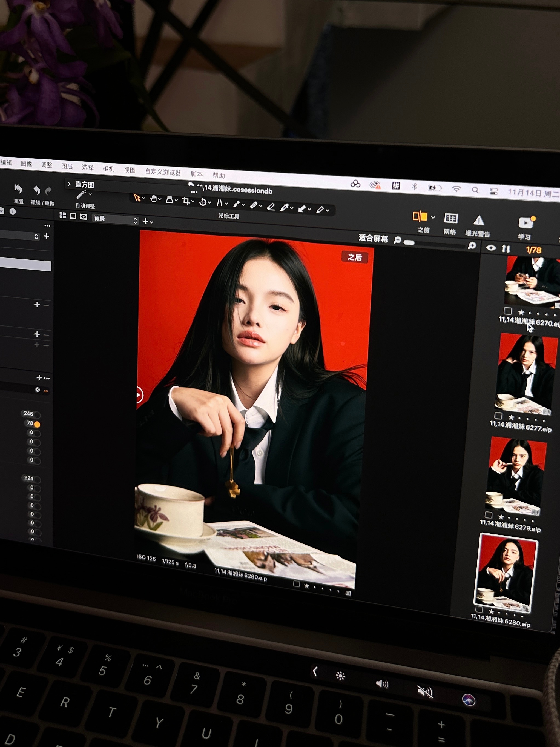
Task: Toggle browser eye visibility icon
Action: coord(491,248)
